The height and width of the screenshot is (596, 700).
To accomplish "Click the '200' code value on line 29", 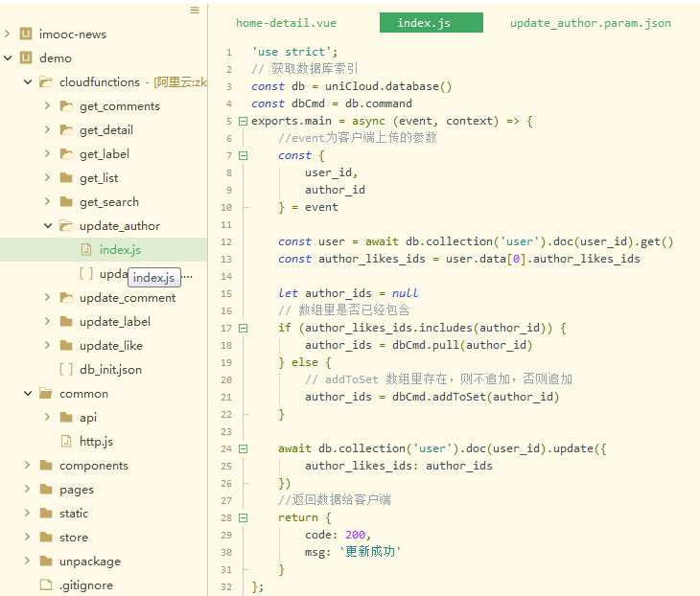I will (356, 535).
